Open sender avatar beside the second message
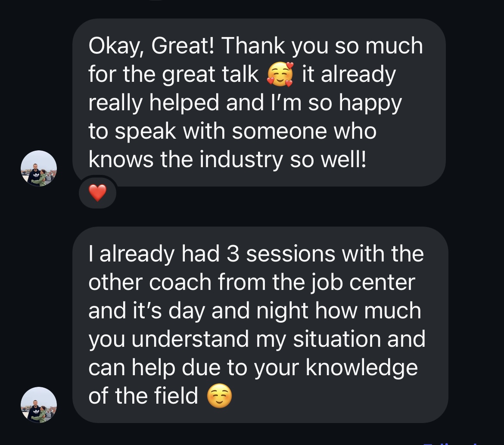This screenshot has height=445, width=504. (39, 405)
